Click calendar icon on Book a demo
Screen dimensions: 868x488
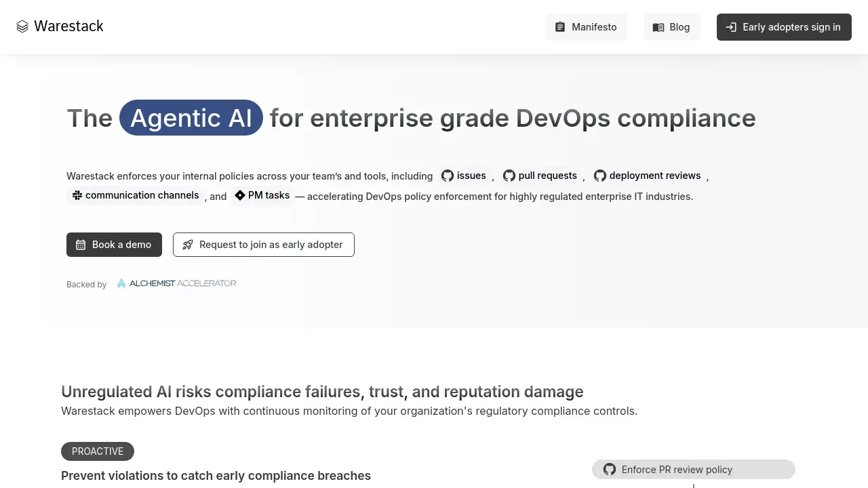coord(81,245)
